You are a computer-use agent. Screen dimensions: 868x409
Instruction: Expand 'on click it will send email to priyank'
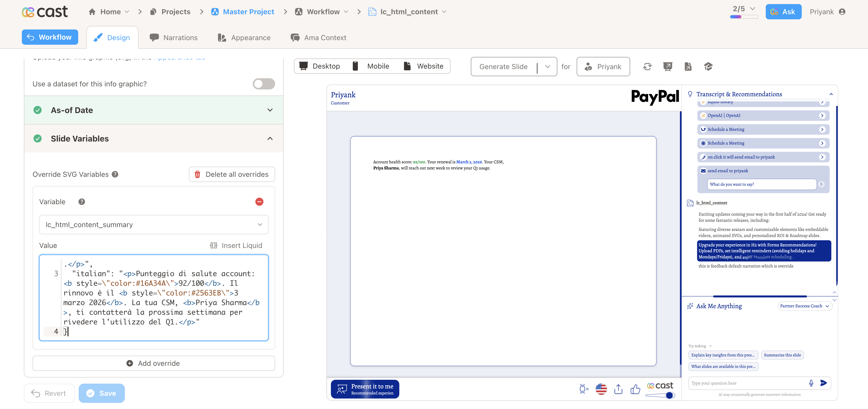pyautogui.click(x=763, y=157)
